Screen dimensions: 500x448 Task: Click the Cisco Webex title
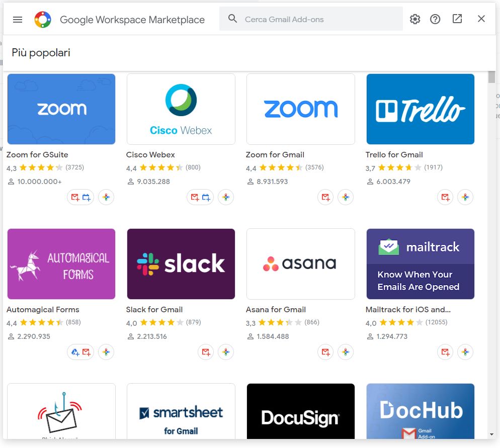tap(150, 155)
